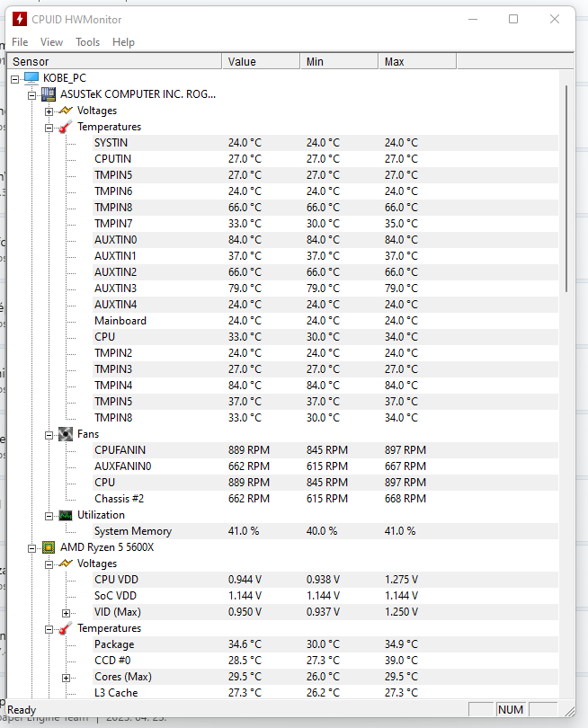Select the AUXTIN1 temperature row
The height and width of the screenshot is (728, 588).
[325, 256]
